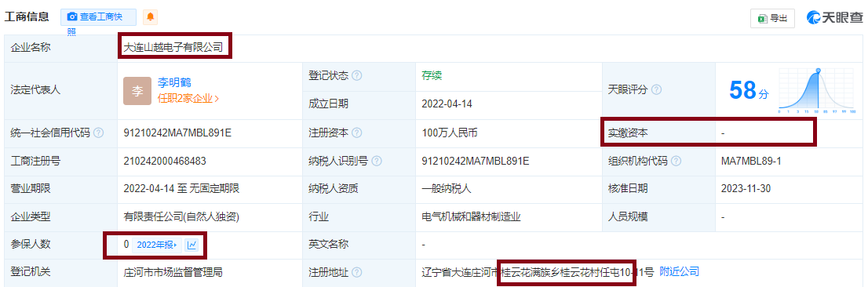Image resolution: width=868 pixels, height=287 pixels.
Task: Click approval date 2023-11-30
Action: coord(747,188)
